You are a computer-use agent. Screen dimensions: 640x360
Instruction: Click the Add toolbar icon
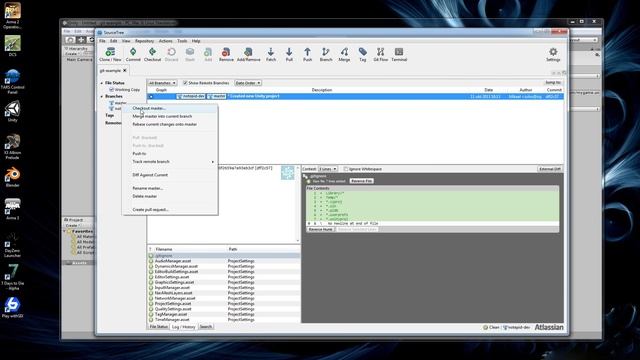pyautogui.click(x=208, y=54)
